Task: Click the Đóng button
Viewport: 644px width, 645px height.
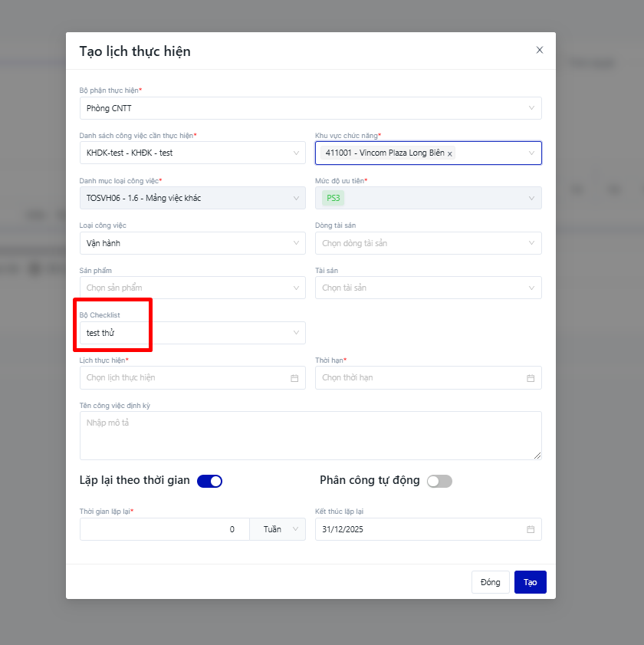Action: [490, 582]
